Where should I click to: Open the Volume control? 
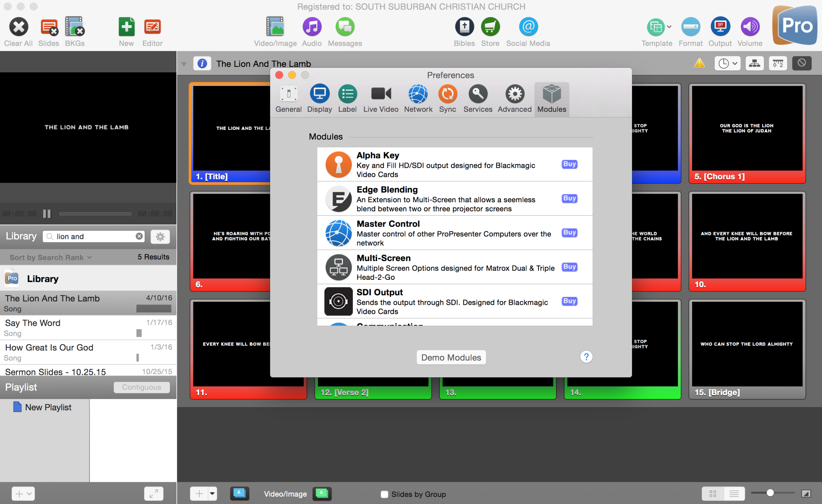click(x=750, y=27)
